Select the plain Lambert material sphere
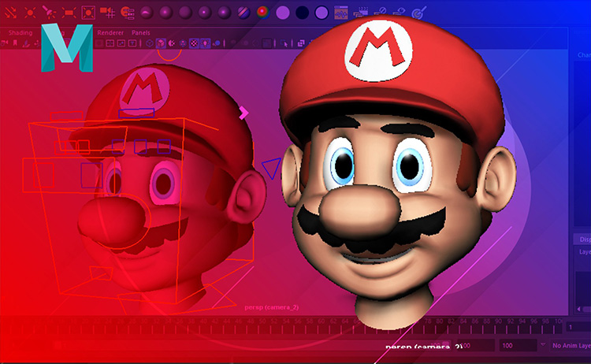Viewport: 591px width, 364px height. [185, 13]
